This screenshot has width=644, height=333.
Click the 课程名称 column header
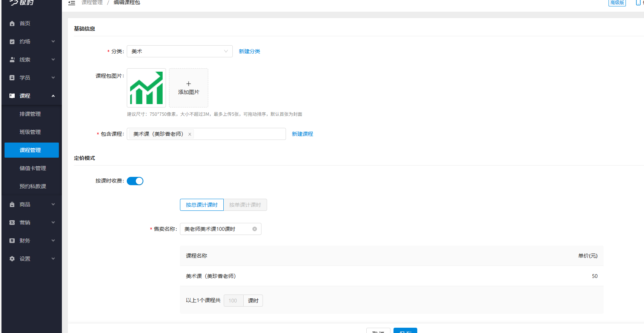(197, 256)
